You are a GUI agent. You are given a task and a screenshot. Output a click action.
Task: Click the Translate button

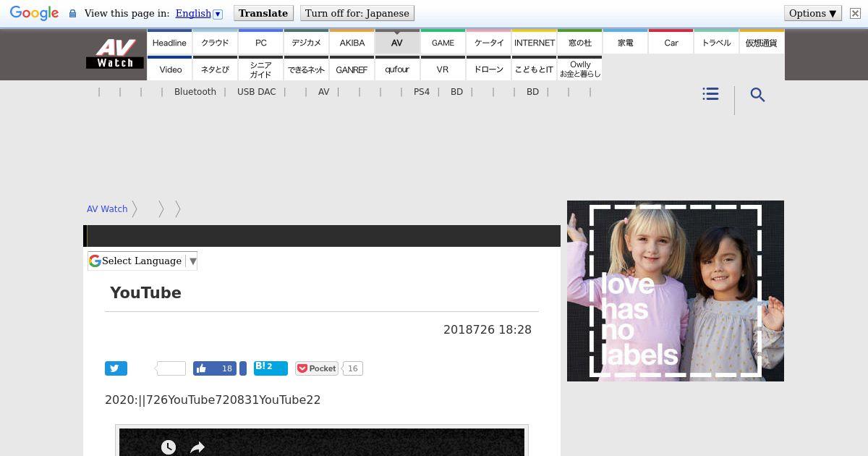[263, 13]
